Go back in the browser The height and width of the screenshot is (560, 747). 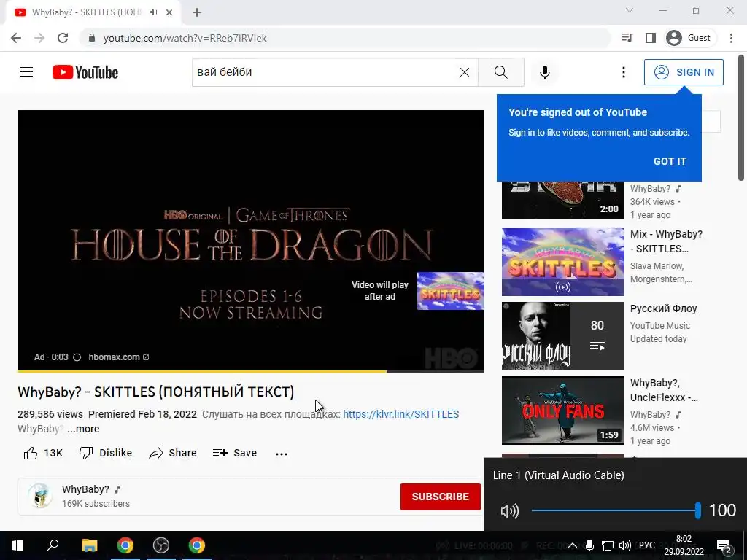click(x=16, y=38)
